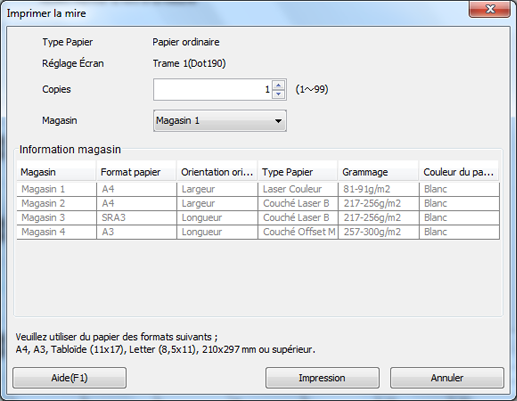Click the Papier ordinaire value text
The image size is (517, 401).
pos(186,42)
